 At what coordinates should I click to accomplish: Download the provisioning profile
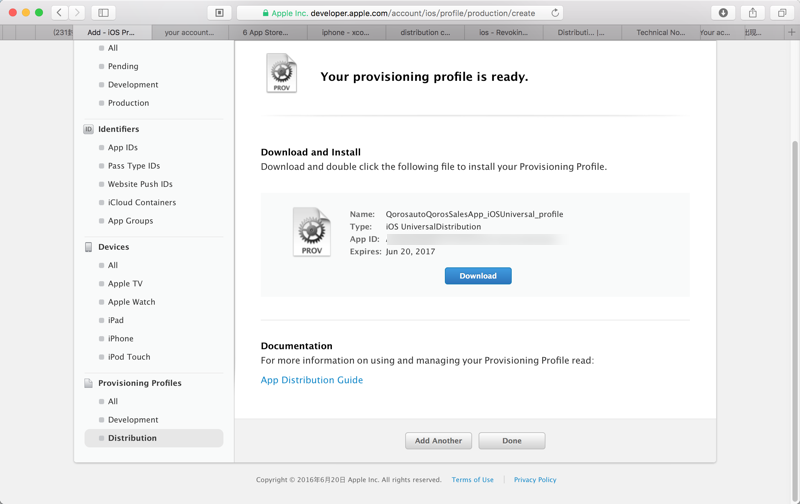pyautogui.click(x=478, y=276)
